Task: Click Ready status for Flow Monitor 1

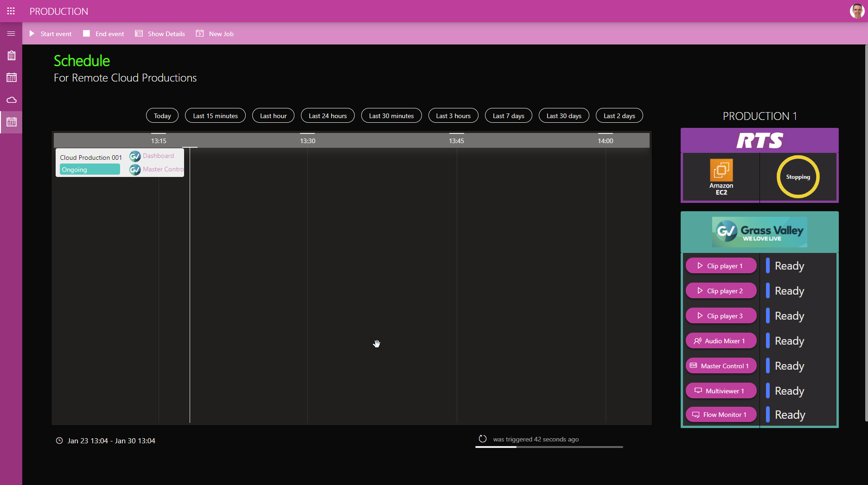Action: point(790,415)
